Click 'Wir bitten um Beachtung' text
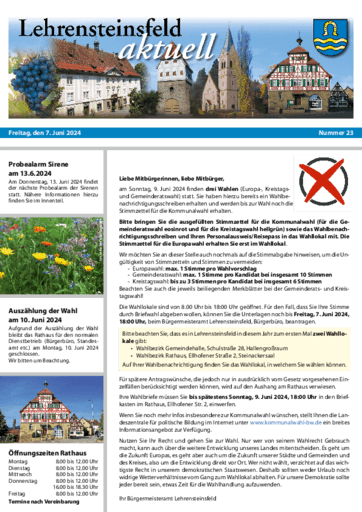 39,361
